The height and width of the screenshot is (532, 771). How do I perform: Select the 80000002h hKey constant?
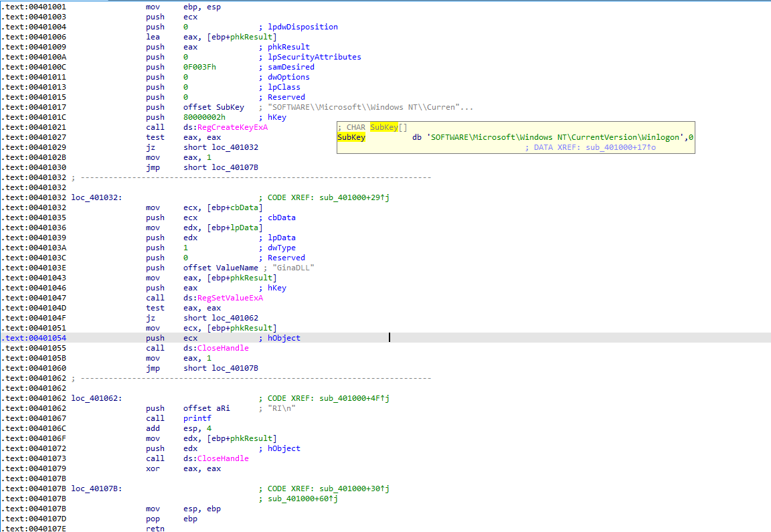(205, 118)
